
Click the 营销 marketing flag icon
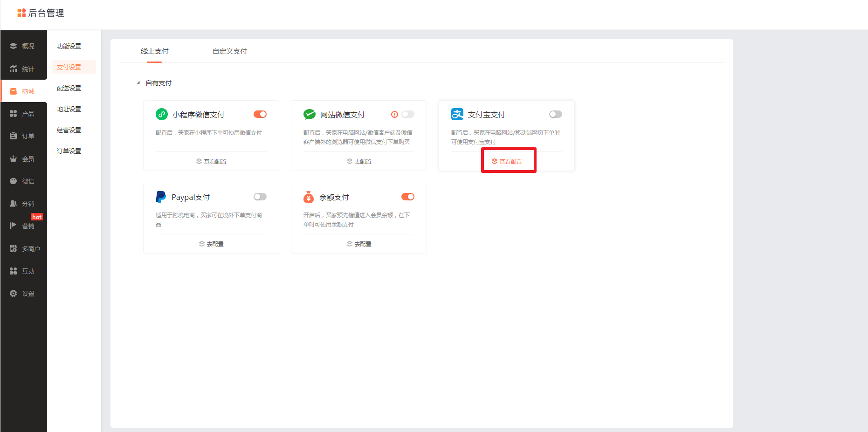tap(14, 226)
